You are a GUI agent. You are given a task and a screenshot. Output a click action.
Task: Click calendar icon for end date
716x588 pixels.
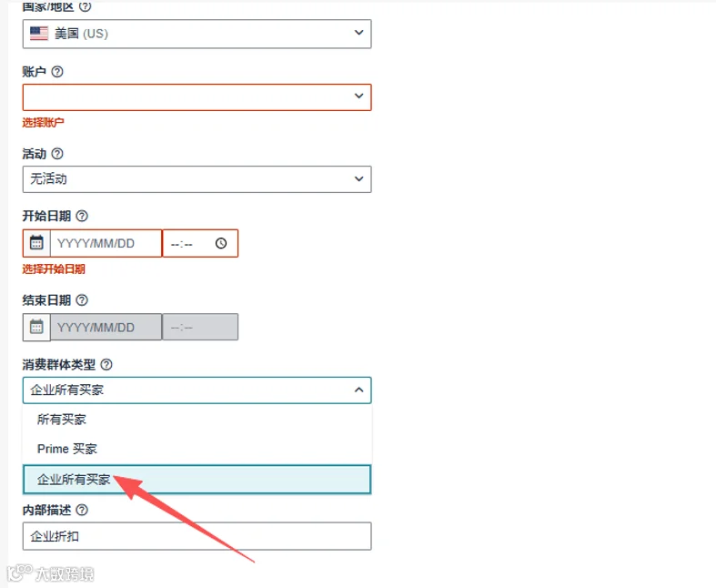pyautogui.click(x=36, y=327)
